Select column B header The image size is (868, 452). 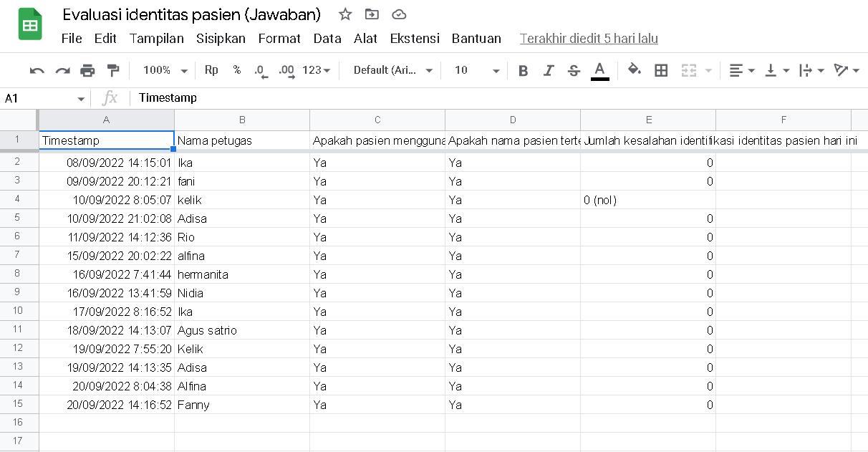click(x=242, y=120)
